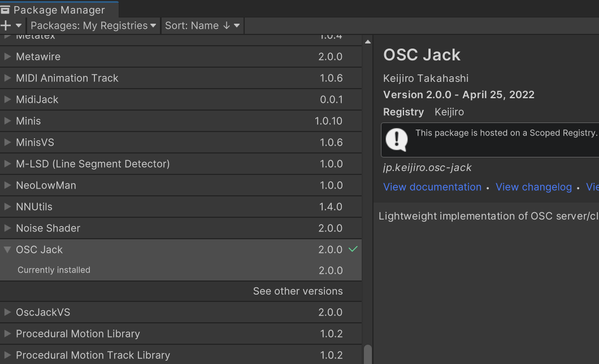Click the sort direction arrow in Sort: Name
Screen dimensions: 599x364
tap(226, 25)
